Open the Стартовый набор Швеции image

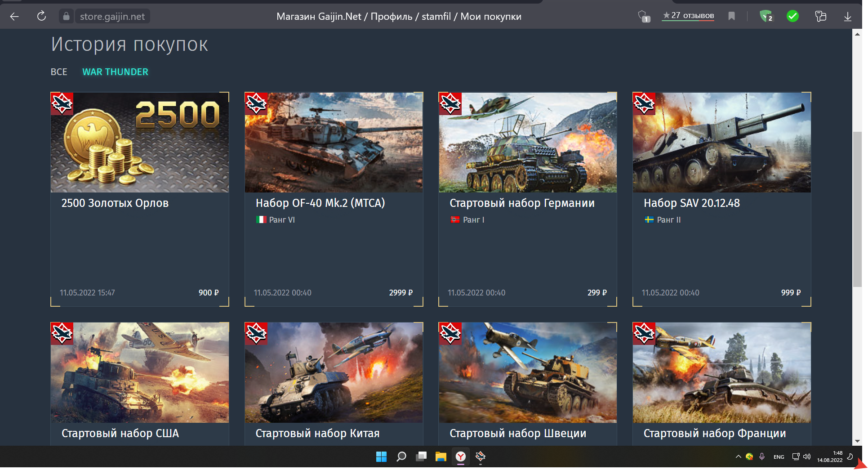[528, 372]
